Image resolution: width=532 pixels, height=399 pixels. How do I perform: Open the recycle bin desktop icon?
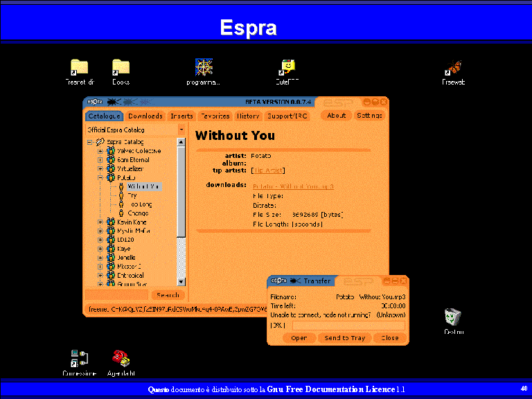point(453,317)
